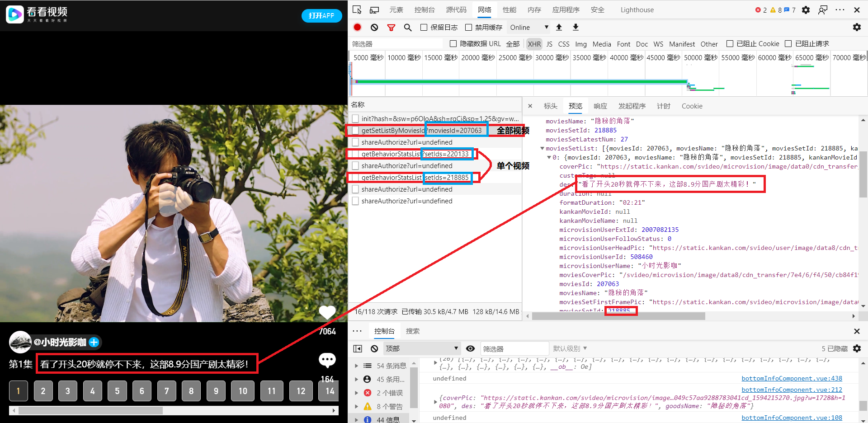This screenshot has height=423, width=868.
Task: Enable the 禁用缓存 checkbox
Action: [x=469, y=28]
